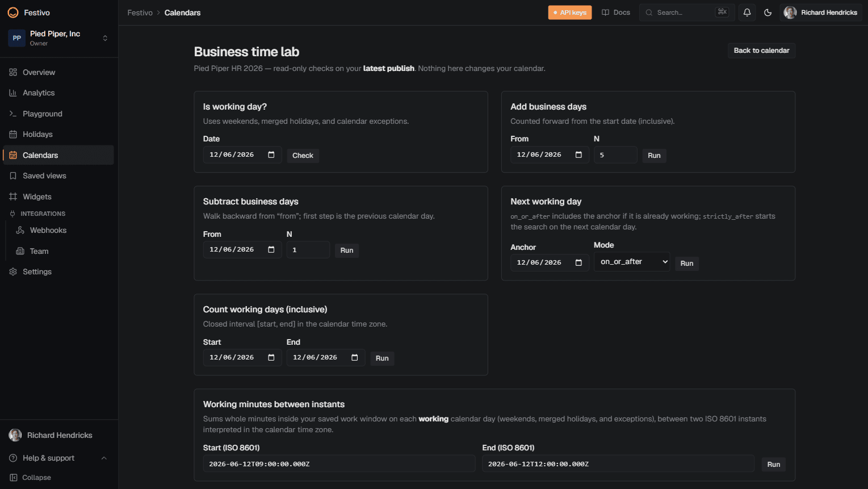Click the Overview sidebar icon
Screen dimensions: 868x489
coord(13,72)
